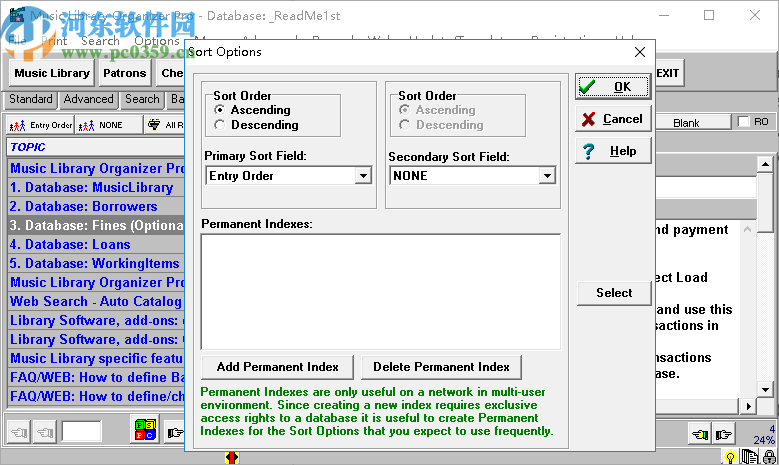The image size is (779, 465).
Task: Click the grayed first-record pointing hand icon
Action: point(19,433)
